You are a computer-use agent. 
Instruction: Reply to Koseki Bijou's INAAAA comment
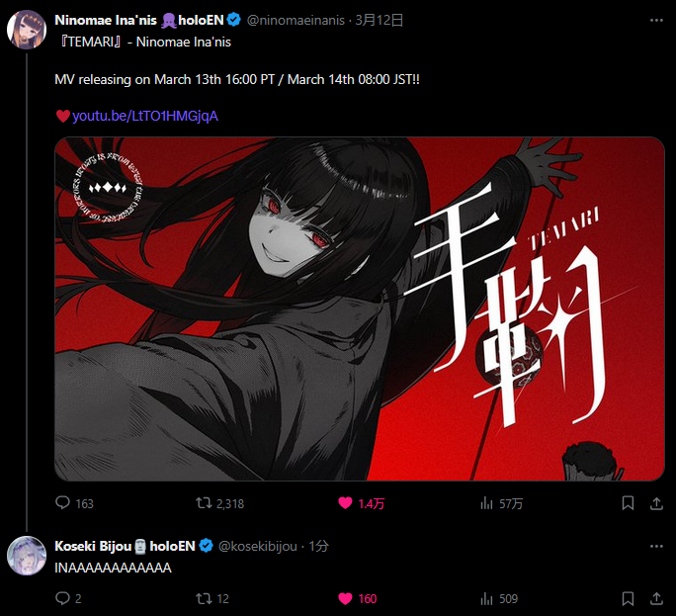pyautogui.click(x=68, y=598)
